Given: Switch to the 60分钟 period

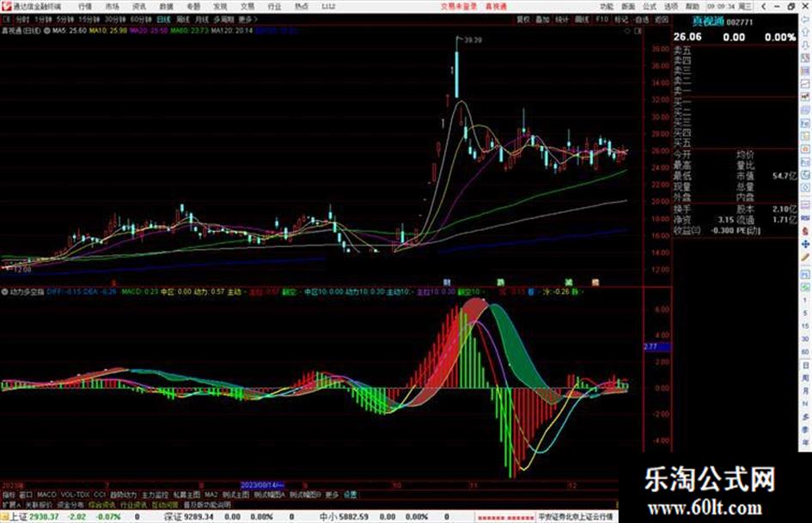Looking at the screenshot, I should pos(140,19).
